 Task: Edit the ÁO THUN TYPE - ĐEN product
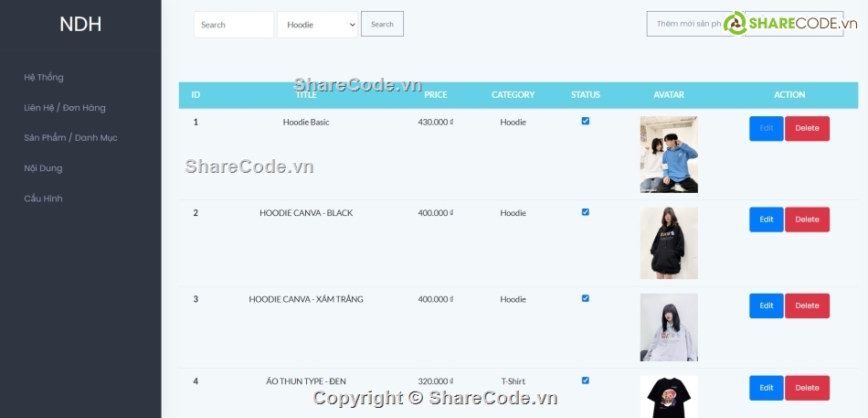point(766,388)
